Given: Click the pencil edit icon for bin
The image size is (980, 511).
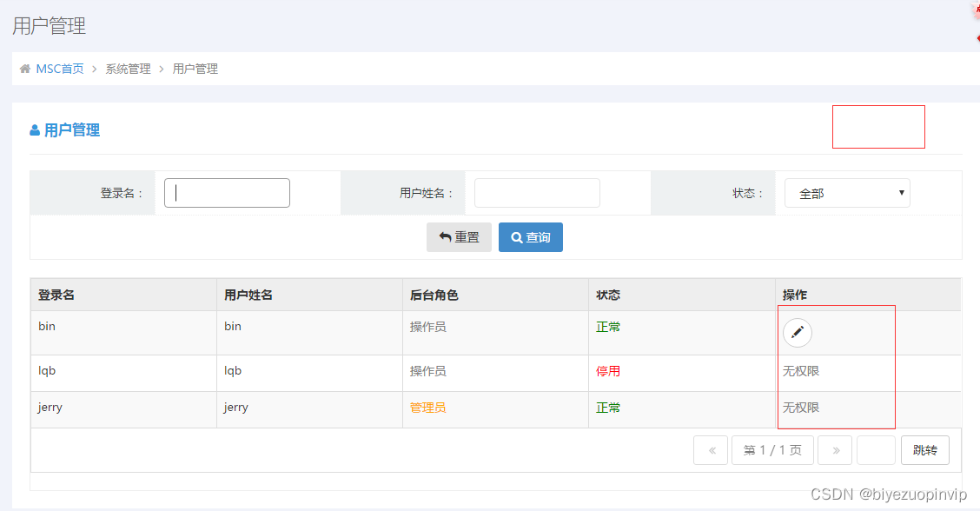Looking at the screenshot, I should [x=798, y=333].
